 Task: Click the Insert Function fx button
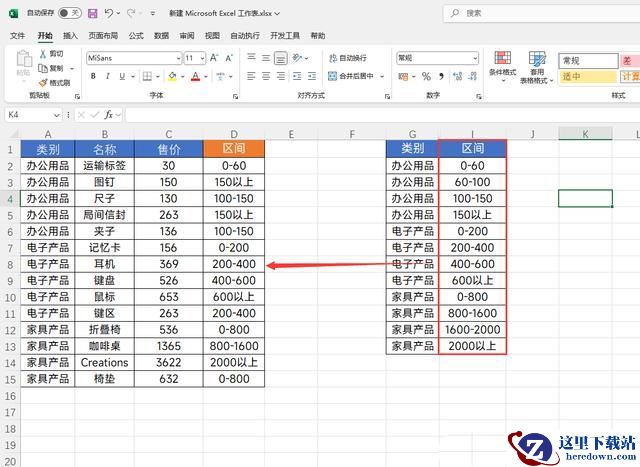click(x=109, y=115)
